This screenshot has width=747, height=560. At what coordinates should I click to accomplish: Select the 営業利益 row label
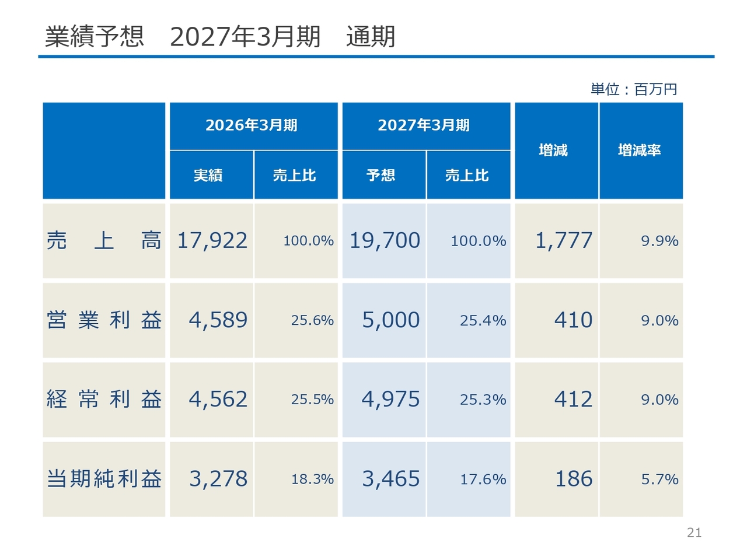pyautogui.click(x=104, y=320)
